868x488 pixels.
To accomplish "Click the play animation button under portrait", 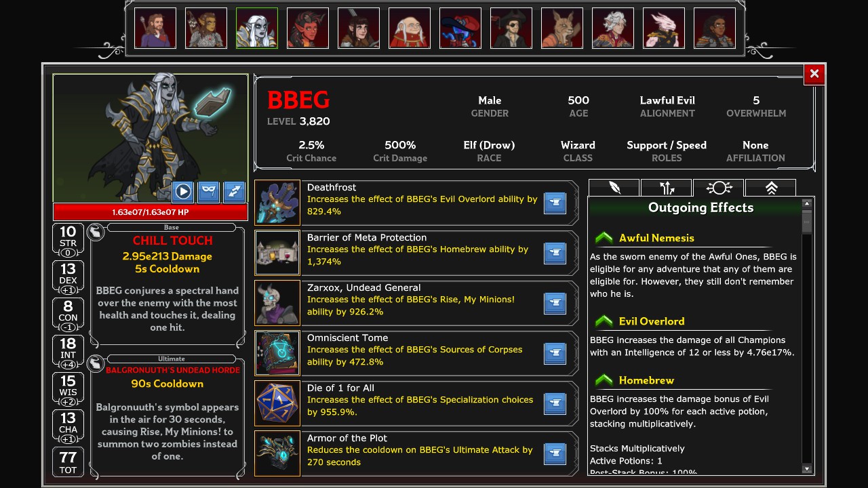I will (x=183, y=192).
